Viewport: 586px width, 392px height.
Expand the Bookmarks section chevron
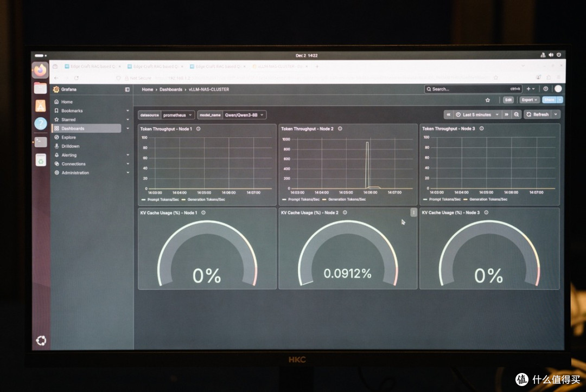128,111
